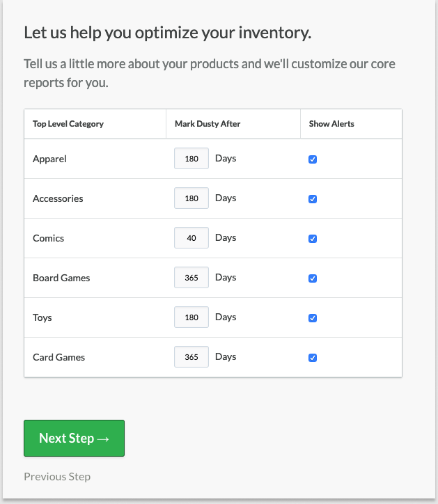Click the Card Games category name
Screen dimensions: 438x504
click(58, 357)
